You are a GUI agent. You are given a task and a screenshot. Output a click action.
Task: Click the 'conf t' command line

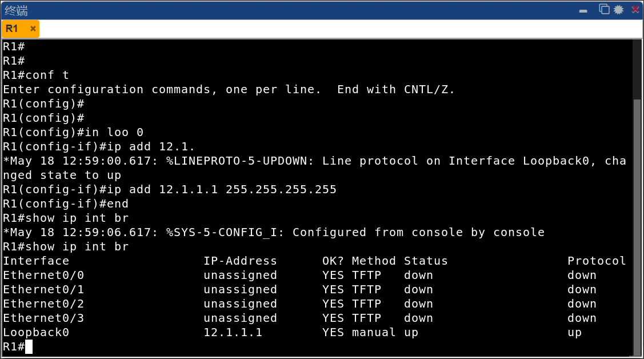pyautogui.click(x=36, y=75)
